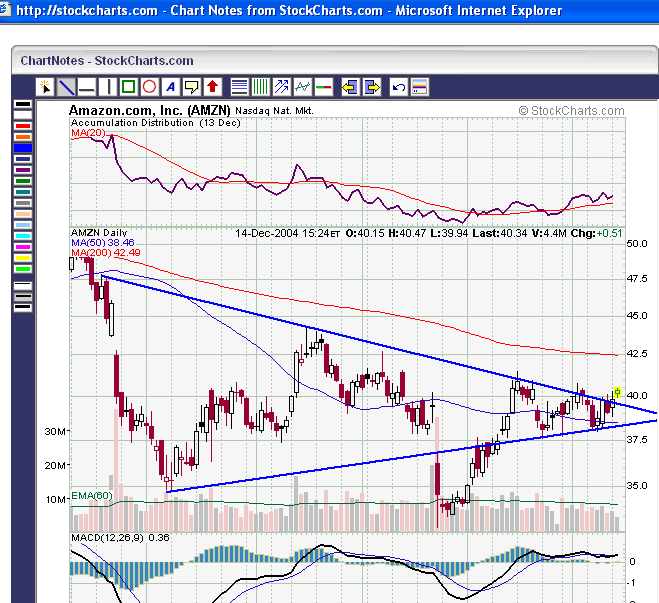Click the Last:40.34 quote value

coord(500,233)
